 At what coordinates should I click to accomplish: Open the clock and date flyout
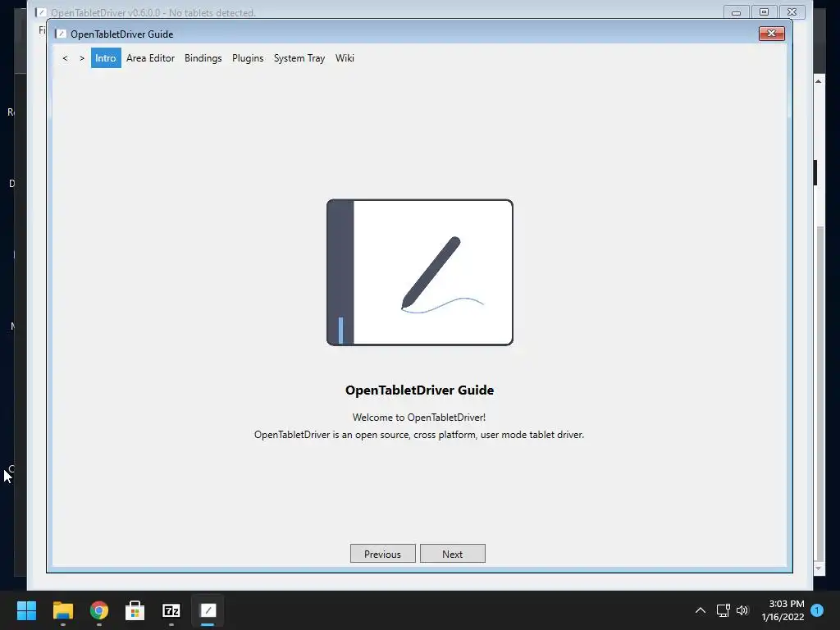click(783, 610)
